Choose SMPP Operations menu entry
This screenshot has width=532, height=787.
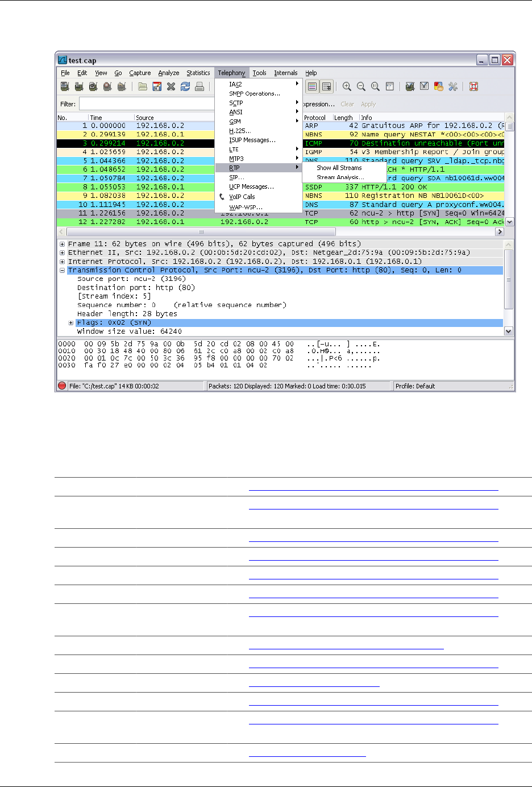(259, 93)
